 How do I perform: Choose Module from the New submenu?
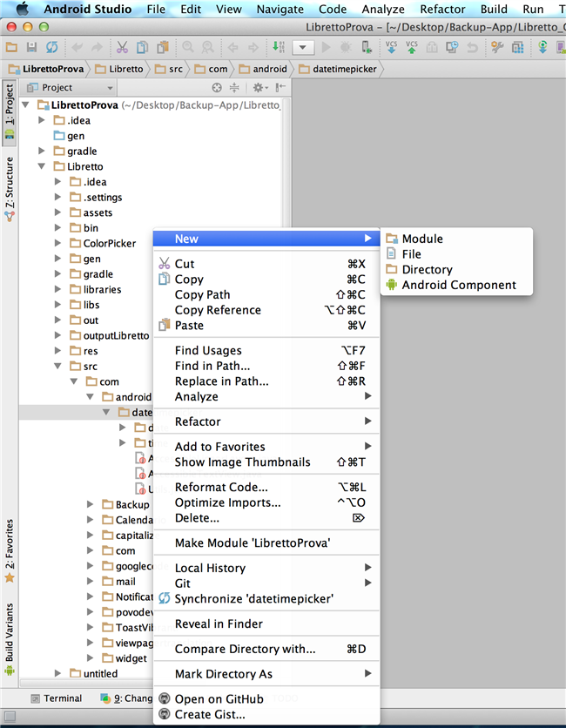pos(456,239)
